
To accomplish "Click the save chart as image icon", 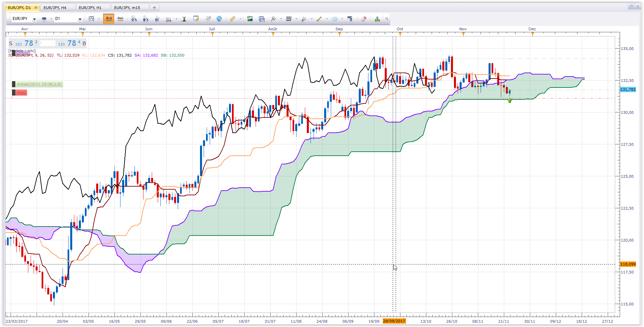I will 250,19.
